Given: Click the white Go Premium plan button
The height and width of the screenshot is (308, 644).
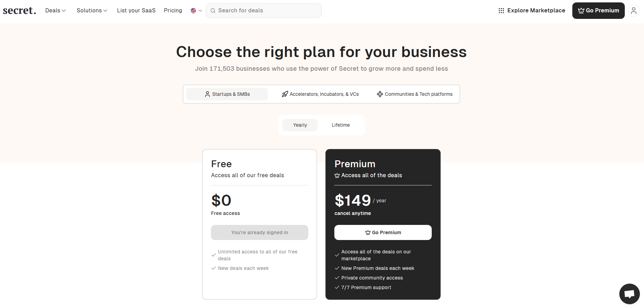Looking at the screenshot, I should tap(383, 232).
